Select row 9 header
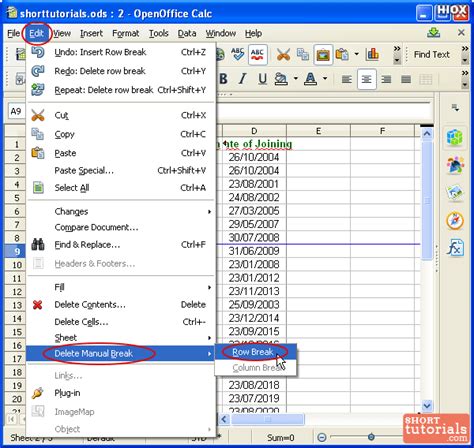Viewport: 474px width, 448px height. pos(15,251)
